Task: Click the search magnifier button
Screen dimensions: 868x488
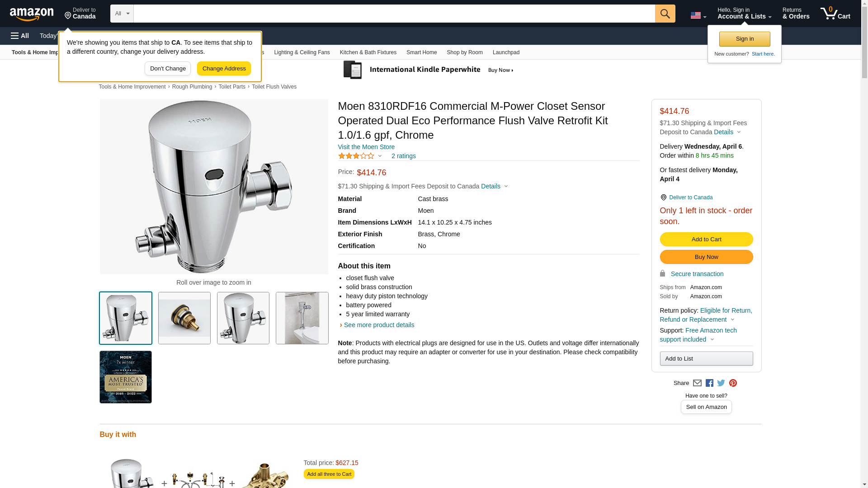Action: (665, 14)
